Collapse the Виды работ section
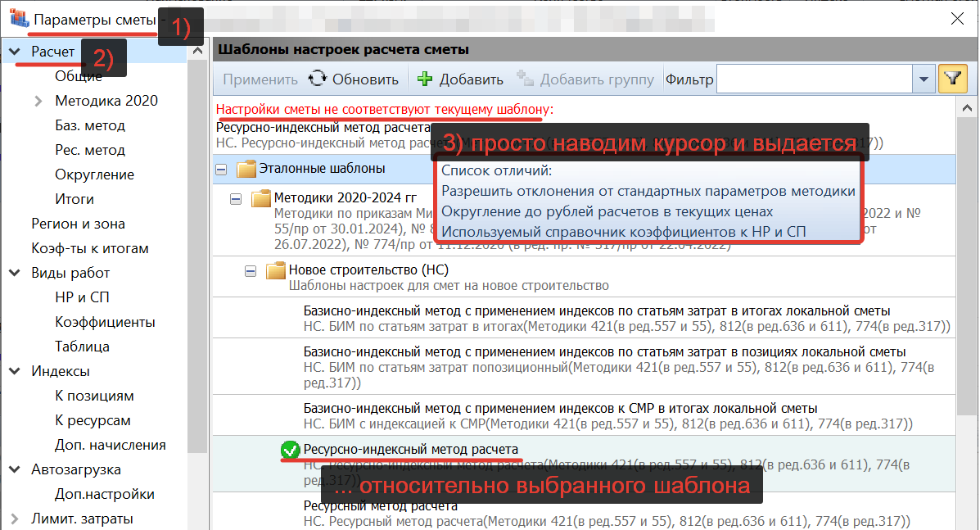Screen dimensions: 980x530 [15, 273]
